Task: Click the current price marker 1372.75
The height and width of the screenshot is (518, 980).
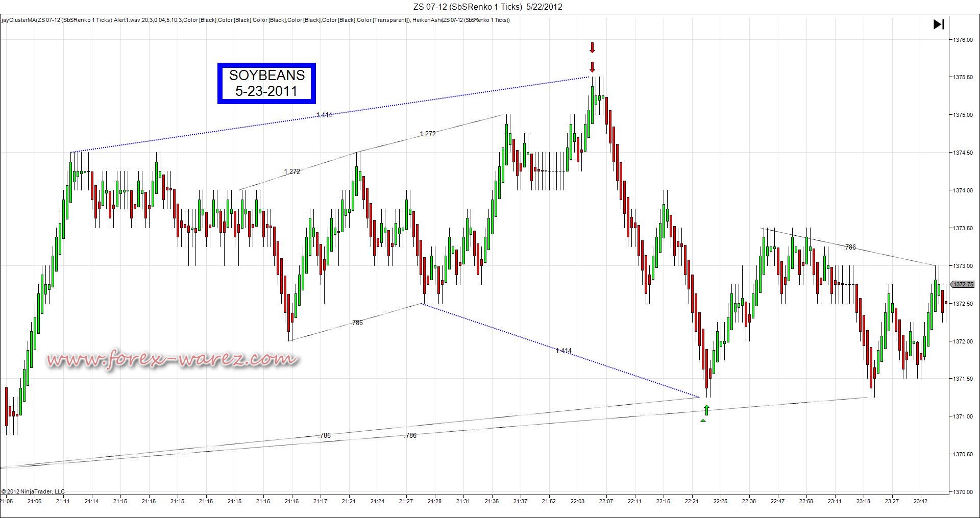Action: click(963, 284)
